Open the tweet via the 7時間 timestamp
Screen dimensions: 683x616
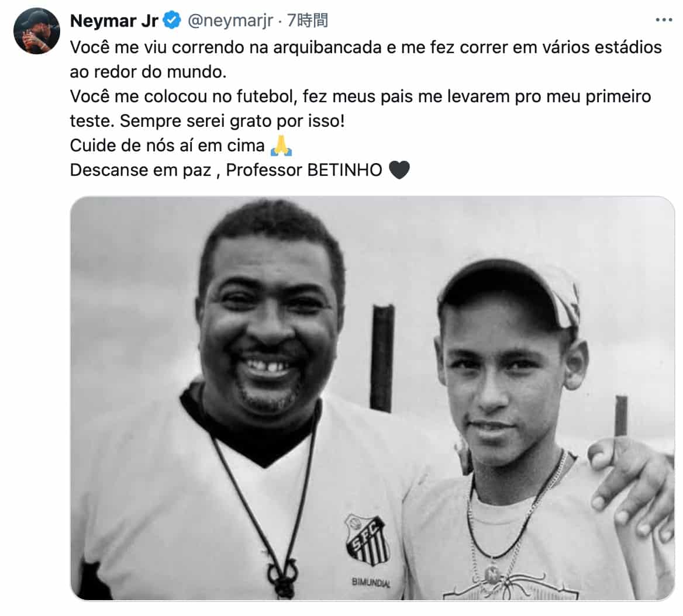tap(308, 20)
